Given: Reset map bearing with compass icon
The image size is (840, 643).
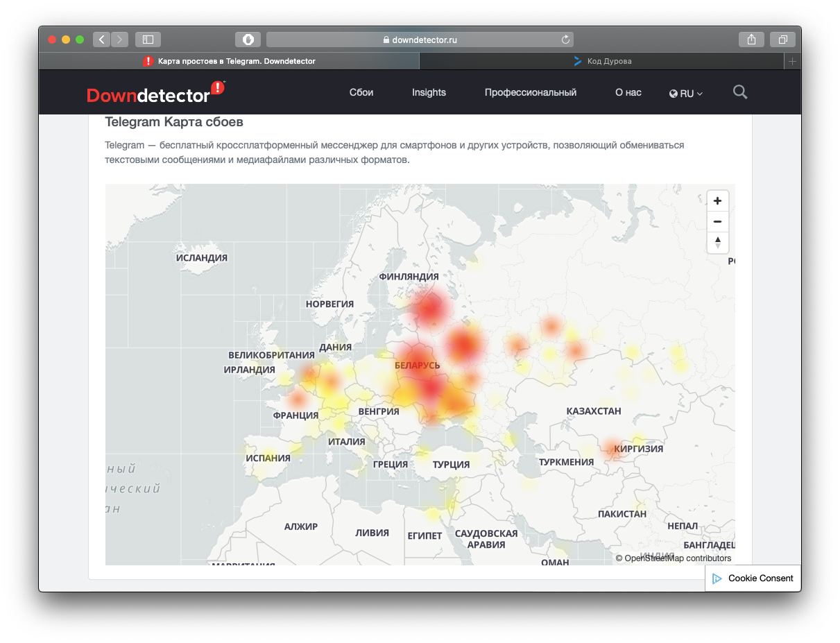Looking at the screenshot, I should click(717, 242).
